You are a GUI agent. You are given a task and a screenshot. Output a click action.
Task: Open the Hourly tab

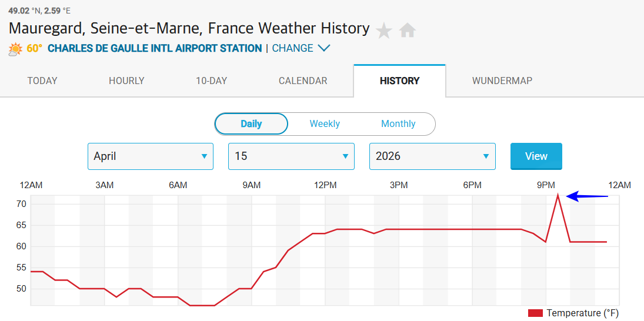tap(126, 81)
